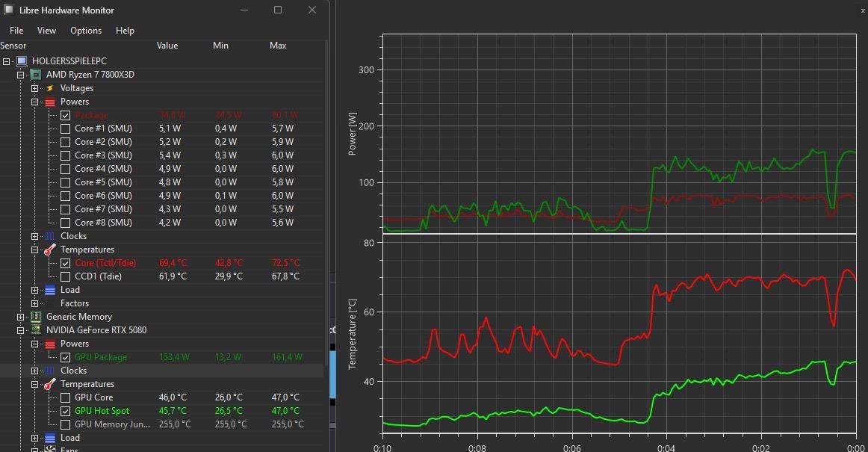868x452 pixels.
Task: Select the HOLGERSSPIELEPC computer icon
Action: point(22,61)
